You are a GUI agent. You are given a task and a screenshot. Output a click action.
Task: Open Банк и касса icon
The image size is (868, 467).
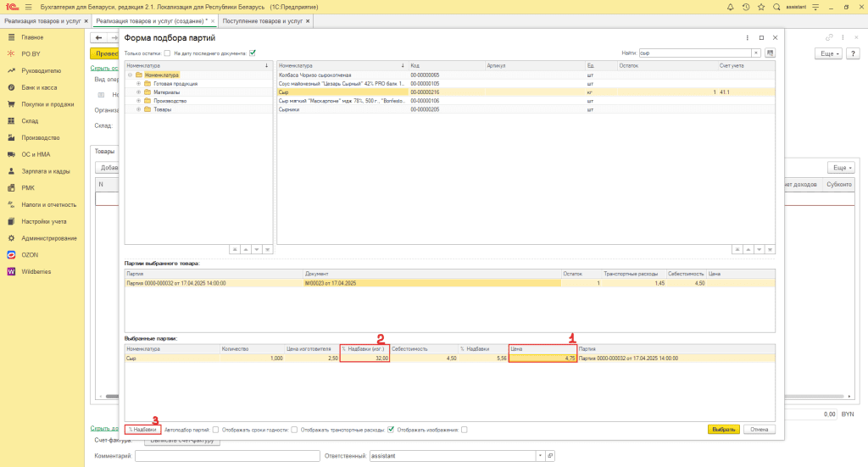pyautogui.click(x=11, y=87)
